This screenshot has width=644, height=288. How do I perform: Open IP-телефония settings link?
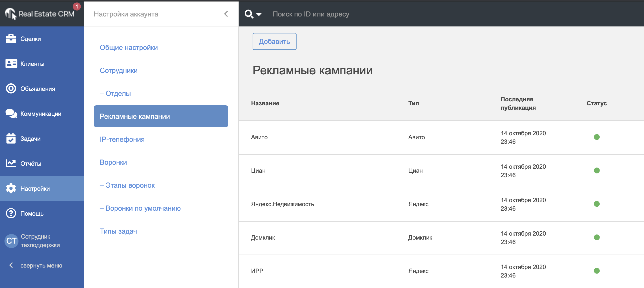click(122, 139)
